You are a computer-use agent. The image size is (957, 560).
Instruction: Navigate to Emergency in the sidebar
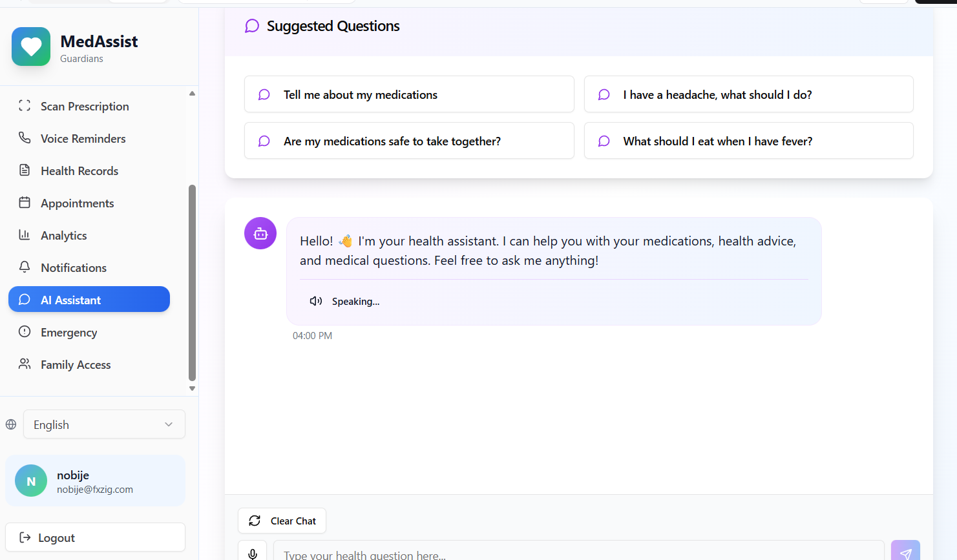point(68,333)
